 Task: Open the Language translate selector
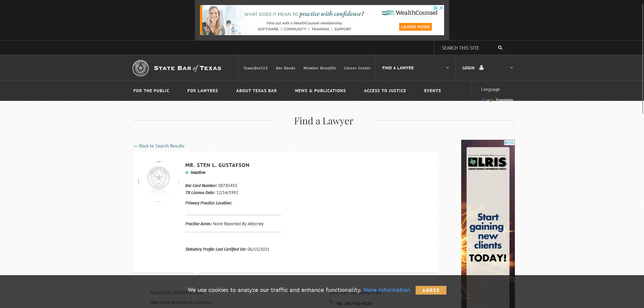pyautogui.click(x=490, y=89)
